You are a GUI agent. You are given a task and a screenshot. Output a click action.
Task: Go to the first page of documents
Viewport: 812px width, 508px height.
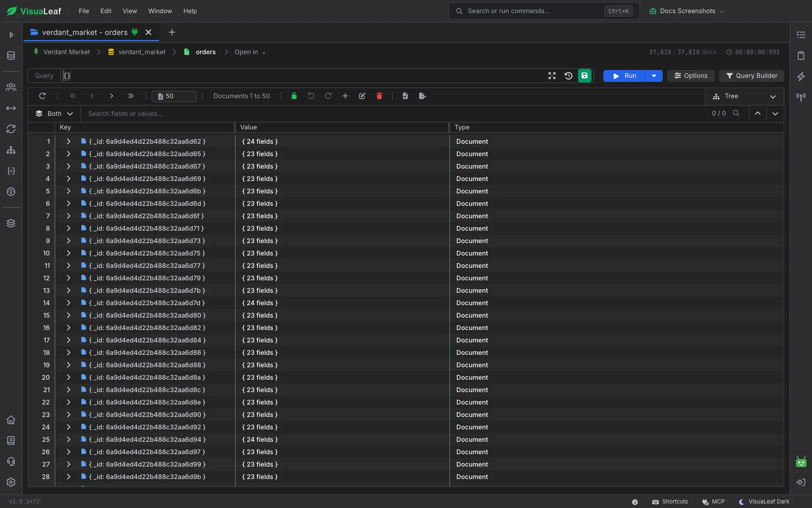point(73,96)
